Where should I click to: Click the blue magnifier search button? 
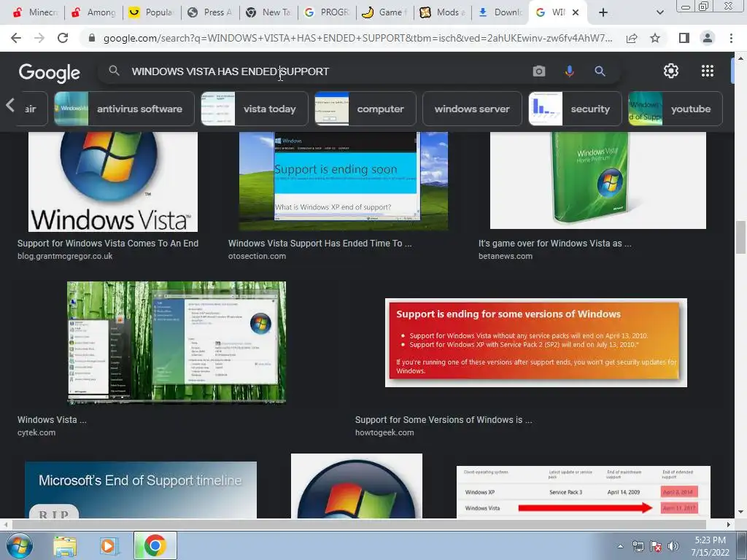click(x=600, y=71)
